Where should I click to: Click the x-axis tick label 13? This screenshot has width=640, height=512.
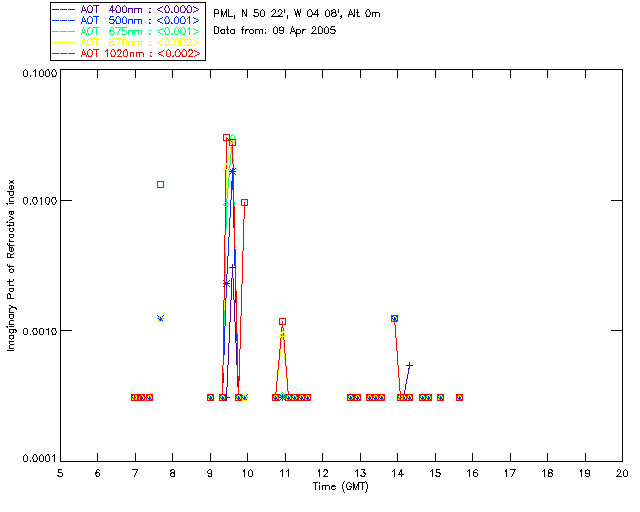pos(360,473)
